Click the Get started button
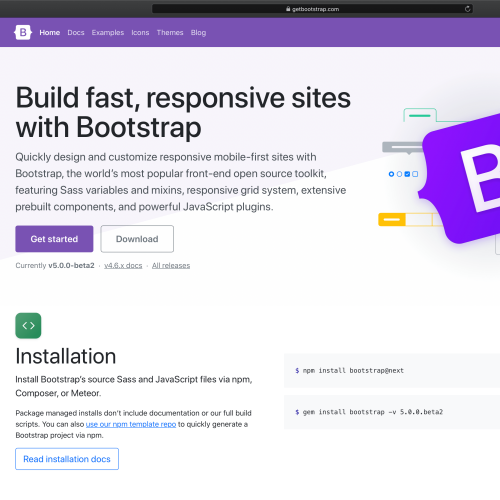Image resolution: width=500 pixels, height=500 pixels. 54,239
